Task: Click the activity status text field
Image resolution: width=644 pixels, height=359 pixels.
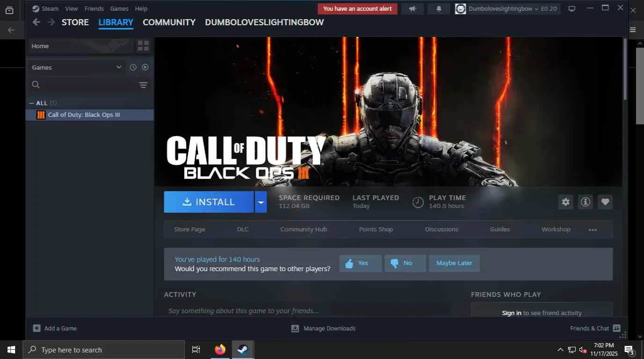Action: point(307,311)
